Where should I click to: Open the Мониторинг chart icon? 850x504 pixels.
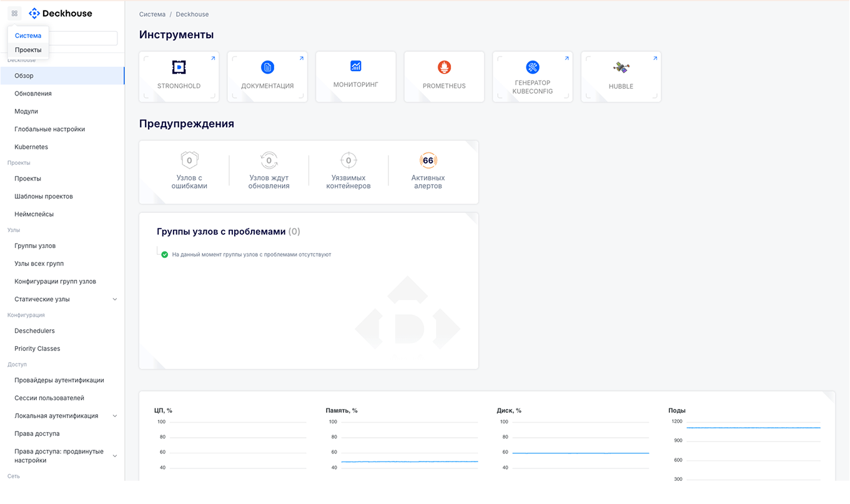356,66
